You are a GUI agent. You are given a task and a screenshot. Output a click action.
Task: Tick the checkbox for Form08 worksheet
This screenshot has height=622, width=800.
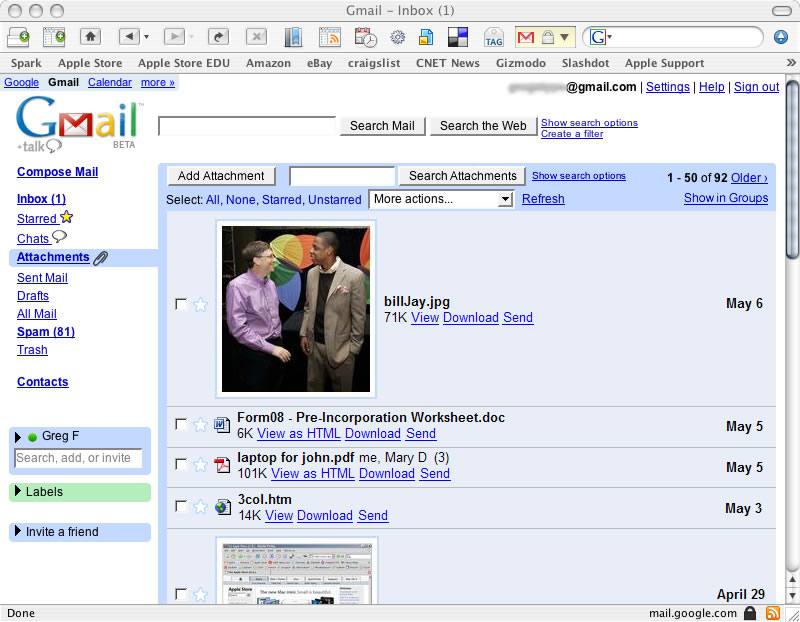181,425
